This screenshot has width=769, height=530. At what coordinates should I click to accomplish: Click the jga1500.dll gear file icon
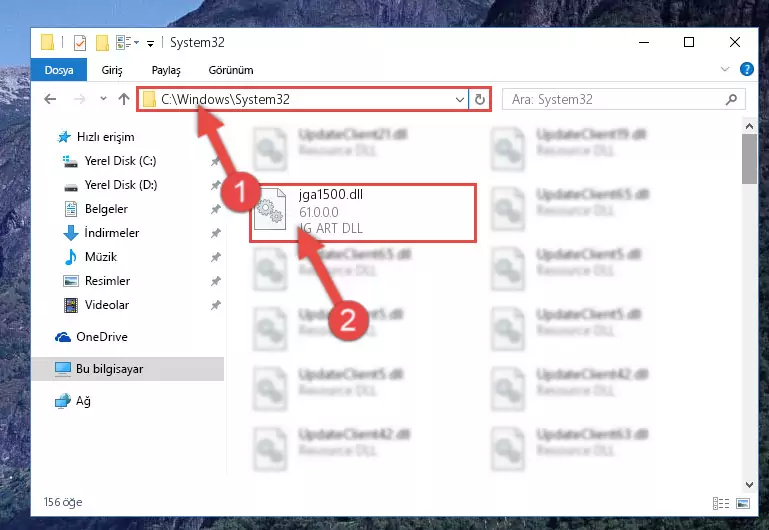(270, 210)
